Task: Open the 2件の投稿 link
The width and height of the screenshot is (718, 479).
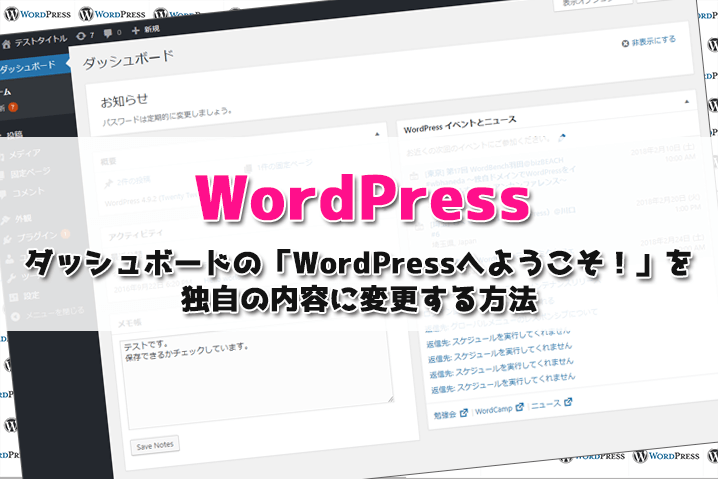Action: [x=133, y=181]
